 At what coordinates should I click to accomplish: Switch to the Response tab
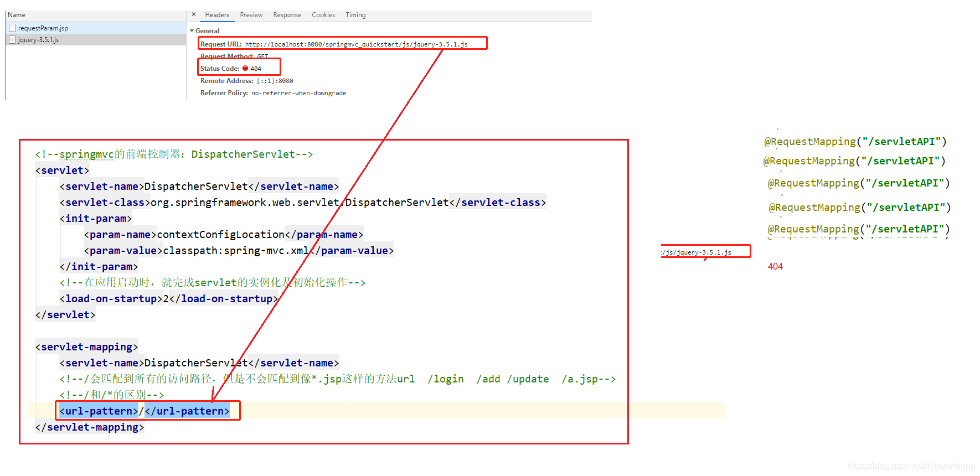coord(287,15)
